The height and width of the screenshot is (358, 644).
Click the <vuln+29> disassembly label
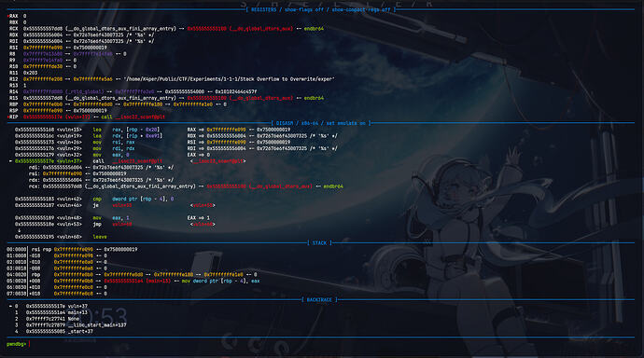[x=69, y=148]
